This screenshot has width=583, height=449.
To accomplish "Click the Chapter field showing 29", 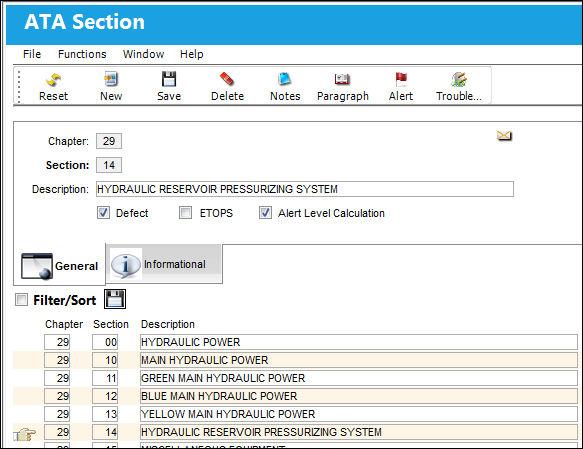I will tap(109, 141).
